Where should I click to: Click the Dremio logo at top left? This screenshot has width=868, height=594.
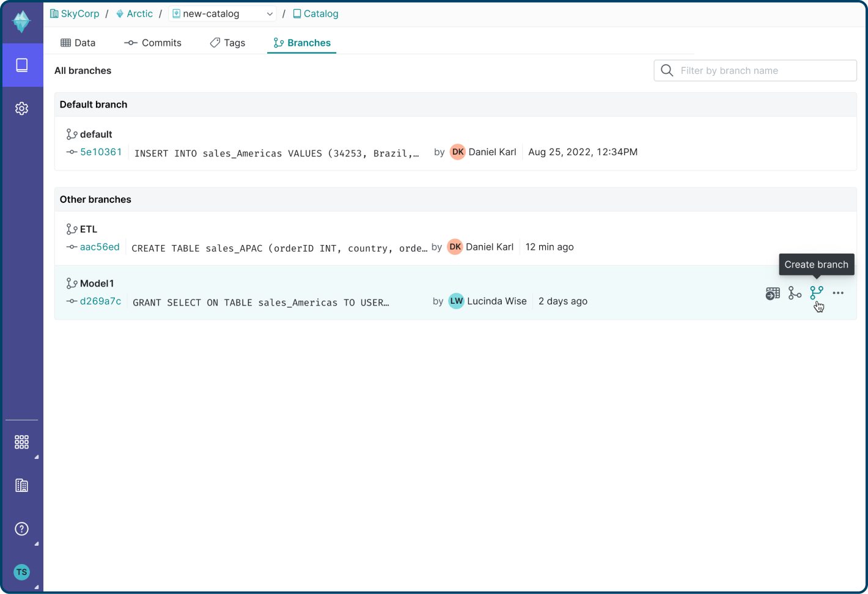coord(22,22)
